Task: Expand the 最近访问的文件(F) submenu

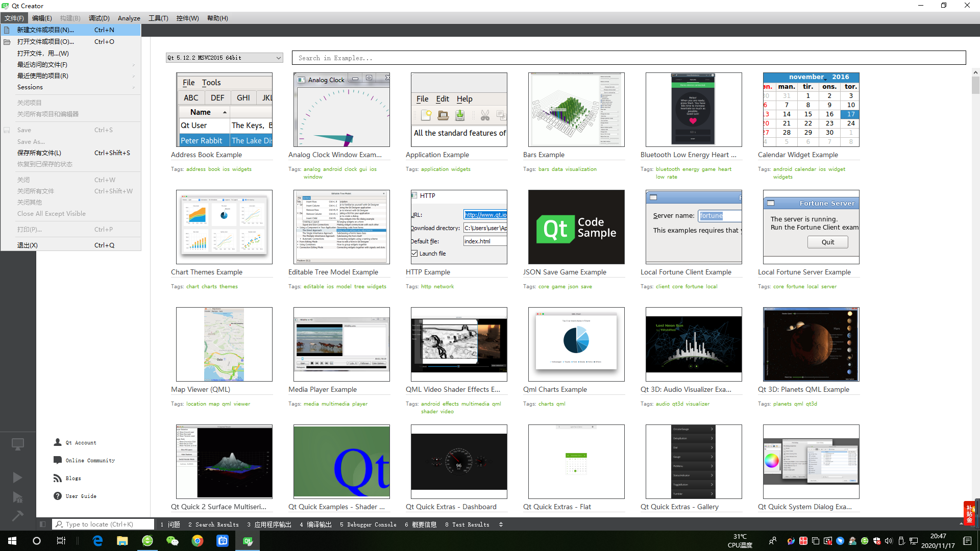Action: pyautogui.click(x=71, y=65)
